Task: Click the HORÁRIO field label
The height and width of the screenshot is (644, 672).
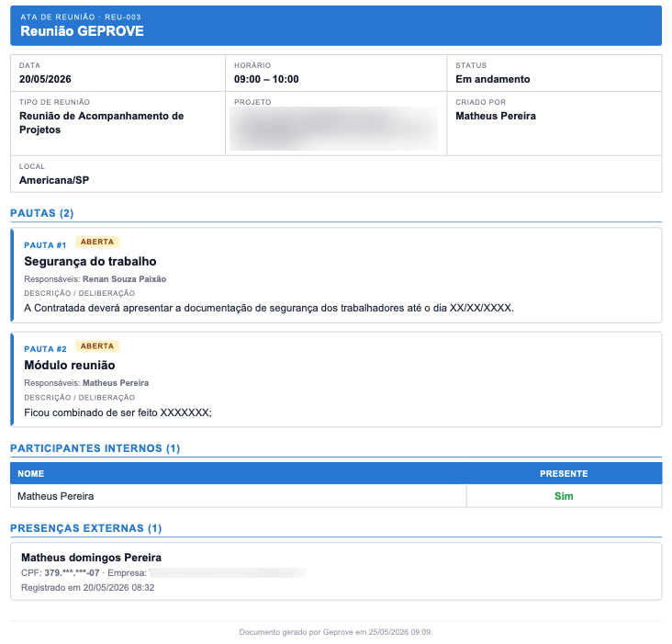Action: (x=252, y=65)
